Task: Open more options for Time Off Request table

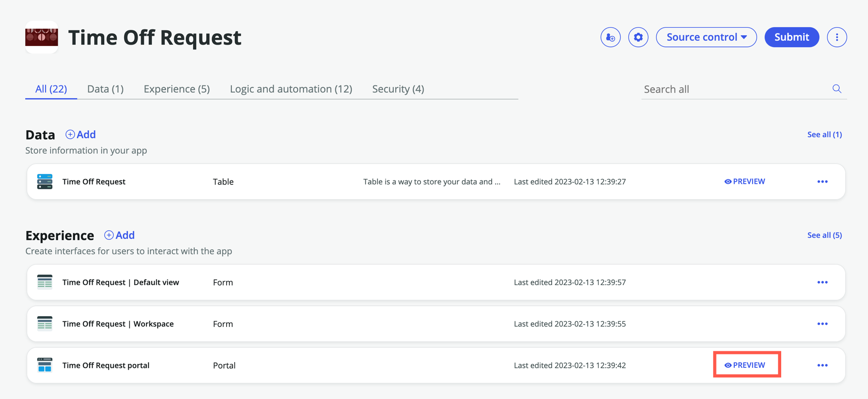Action: (x=822, y=182)
